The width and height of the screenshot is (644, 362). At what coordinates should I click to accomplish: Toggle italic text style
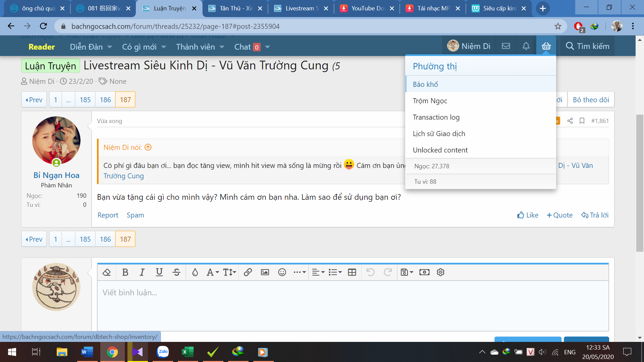[142, 272]
